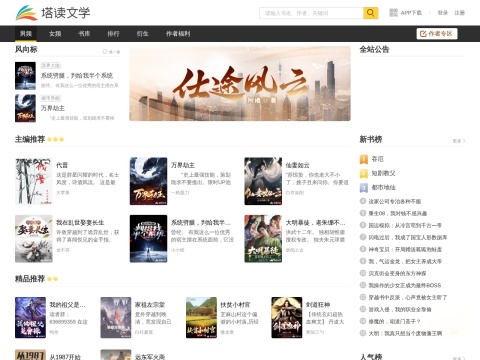The image size is (480, 360).
Task: Click 系统劈腿 title in 风向标
Action: pos(77,76)
